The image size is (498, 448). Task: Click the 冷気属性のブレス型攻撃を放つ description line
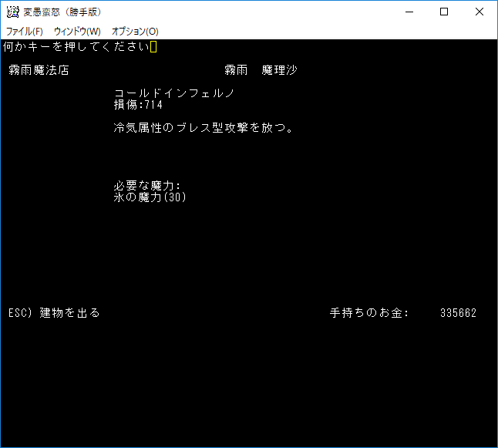[204, 128]
